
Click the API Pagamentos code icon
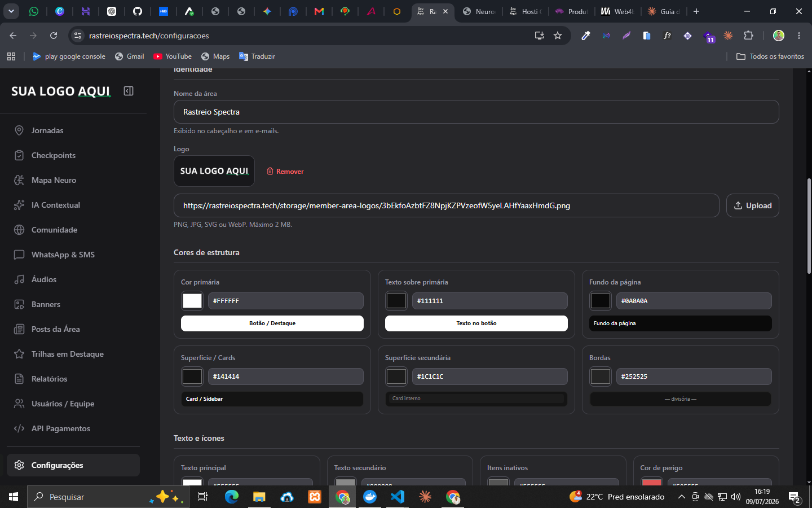pyautogui.click(x=19, y=428)
